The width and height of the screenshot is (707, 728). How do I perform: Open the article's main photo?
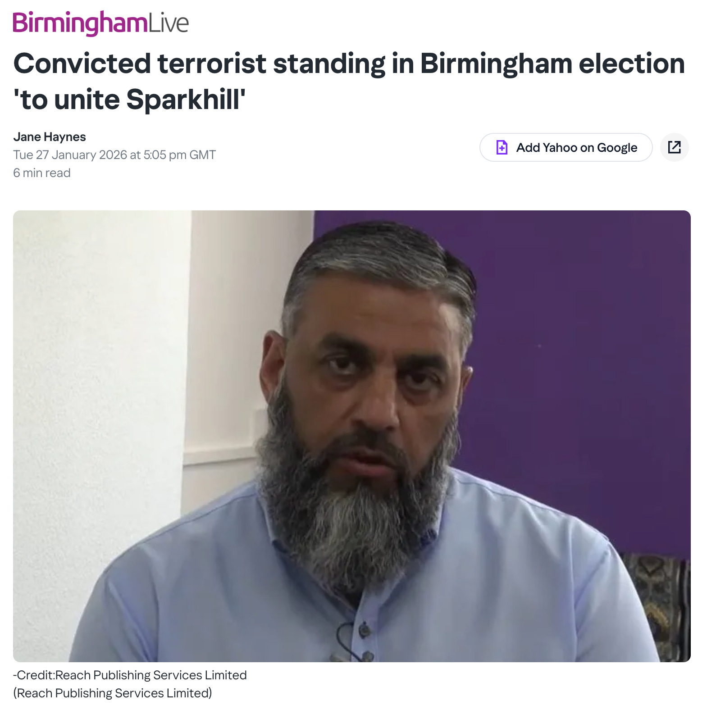[352, 436]
